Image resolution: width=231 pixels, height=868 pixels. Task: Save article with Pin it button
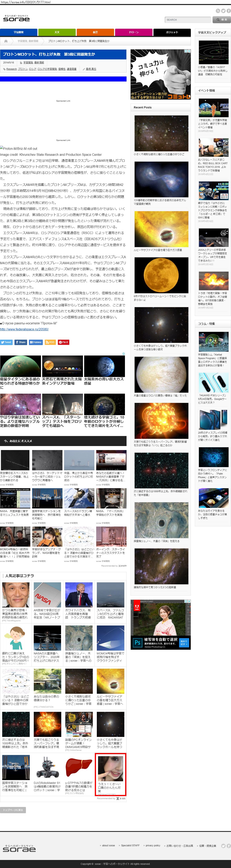(x=64, y=342)
